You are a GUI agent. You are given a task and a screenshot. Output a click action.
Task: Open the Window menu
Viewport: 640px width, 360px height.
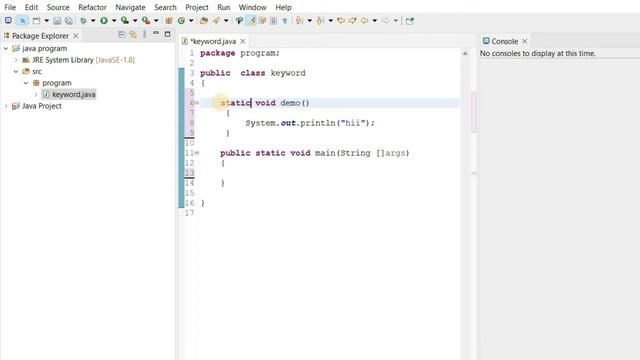252,7
